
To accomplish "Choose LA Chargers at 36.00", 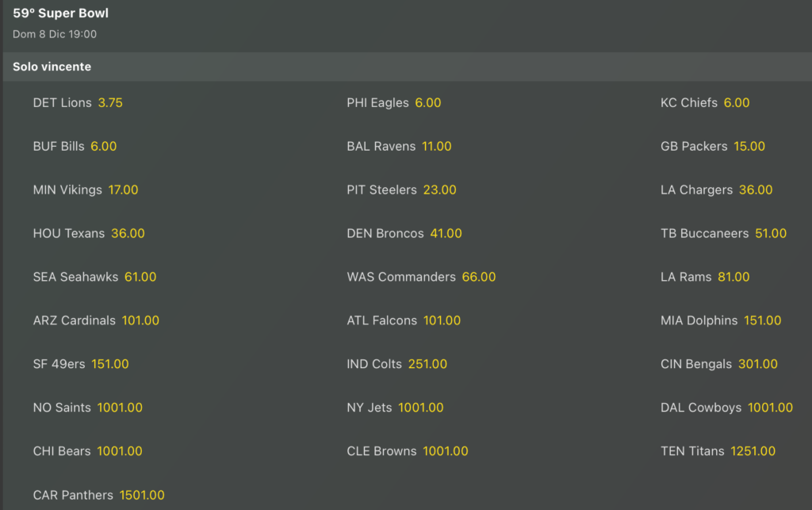I will tap(756, 190).
